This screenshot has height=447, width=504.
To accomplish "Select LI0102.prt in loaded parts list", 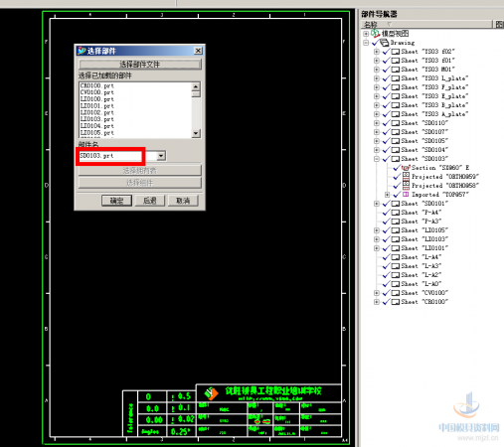I will (97, 112).
